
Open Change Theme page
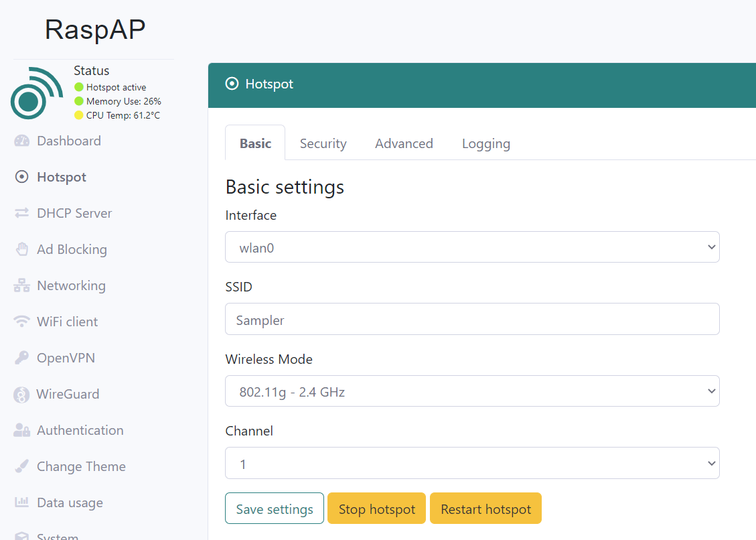[x=81, y=467]
